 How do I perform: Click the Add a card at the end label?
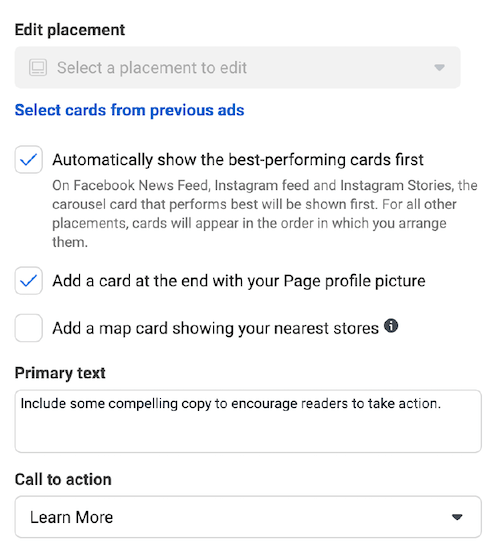239,281
